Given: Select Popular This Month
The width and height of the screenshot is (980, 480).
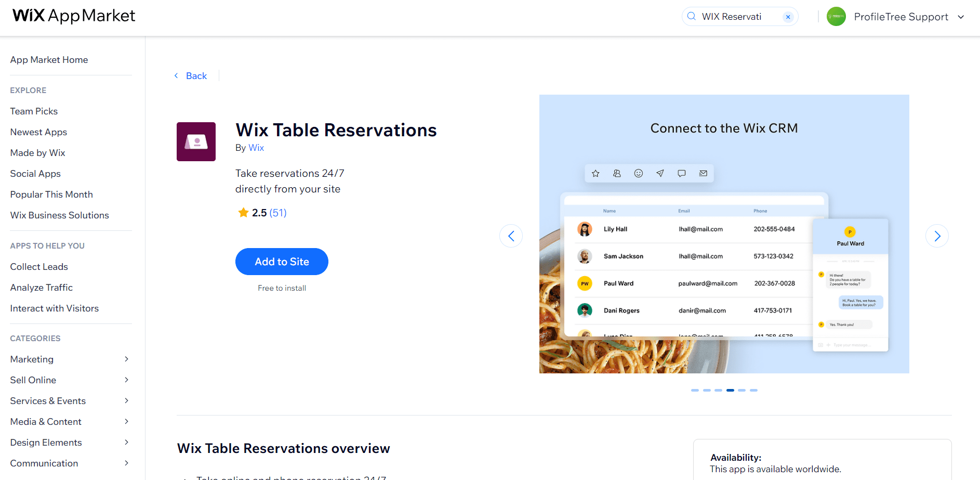Looking at the screenshot, I should 51,194.
